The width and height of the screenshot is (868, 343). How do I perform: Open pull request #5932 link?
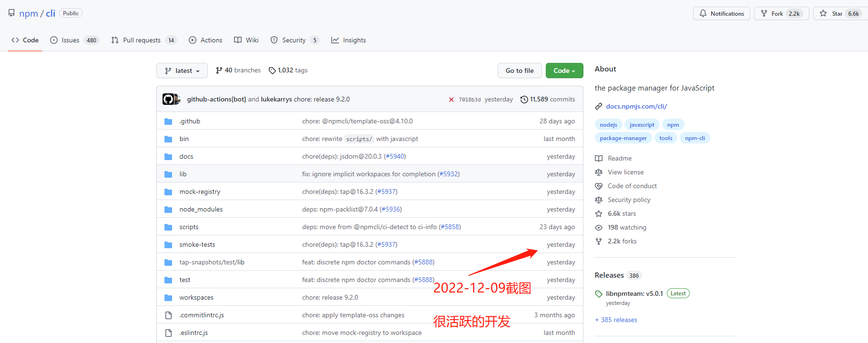(449, 174)
